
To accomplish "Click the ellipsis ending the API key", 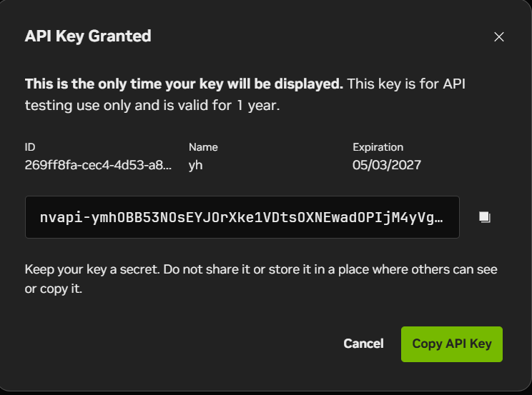I will click(439, 218).
